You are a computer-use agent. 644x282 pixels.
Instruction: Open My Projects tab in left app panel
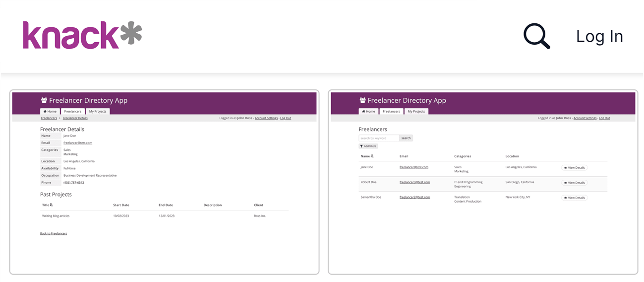point(98,111)
